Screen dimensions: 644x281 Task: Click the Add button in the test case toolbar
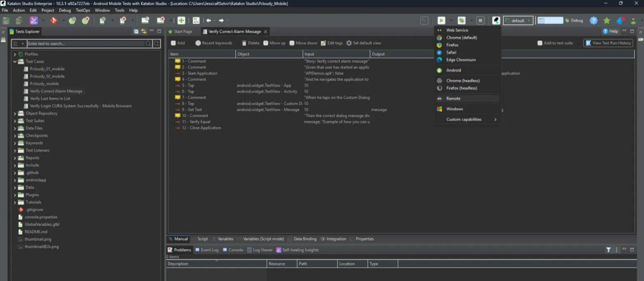[178, 43]
